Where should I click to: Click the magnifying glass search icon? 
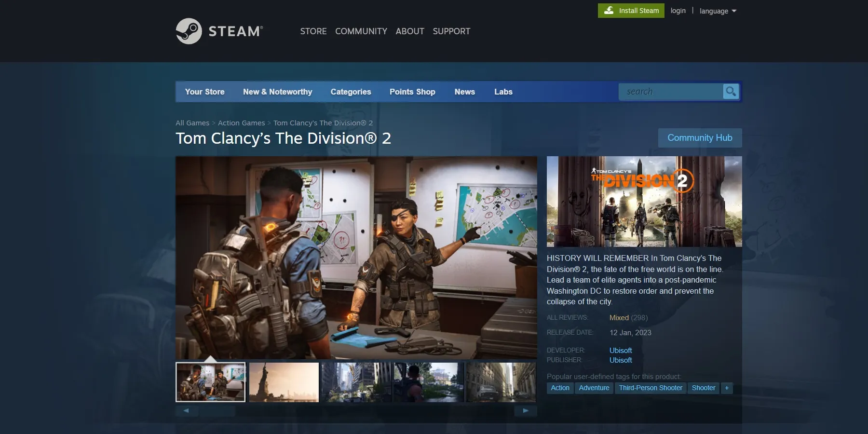[x=730, y=91]
